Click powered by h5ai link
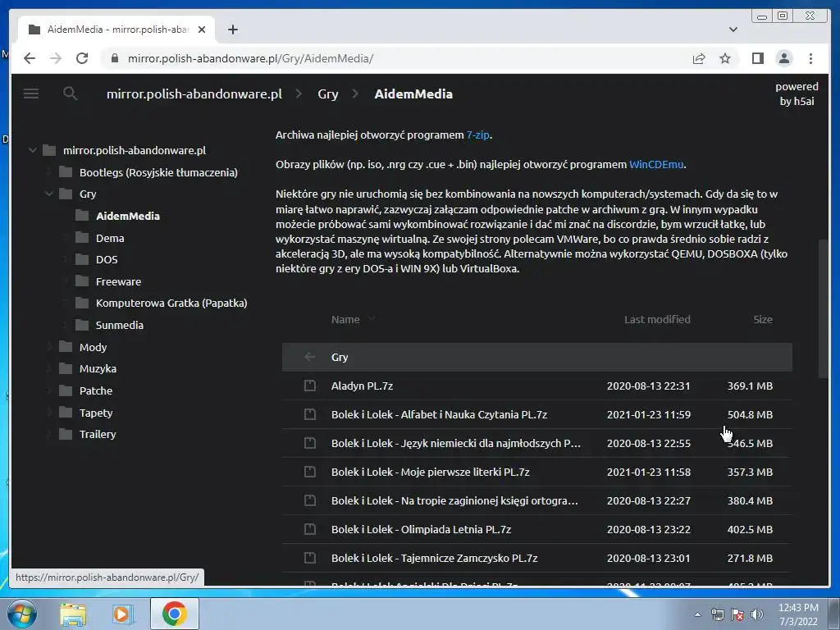 click(x=797, y=94)
